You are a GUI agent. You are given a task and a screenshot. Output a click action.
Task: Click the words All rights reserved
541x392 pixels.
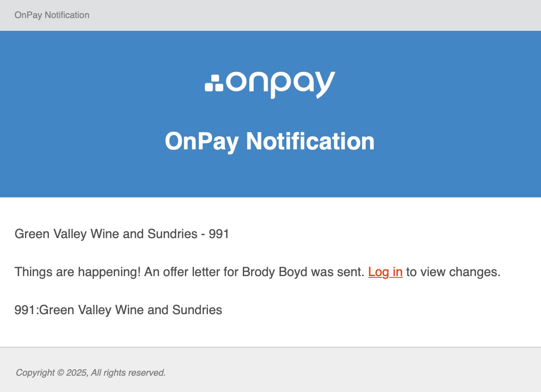128,373
